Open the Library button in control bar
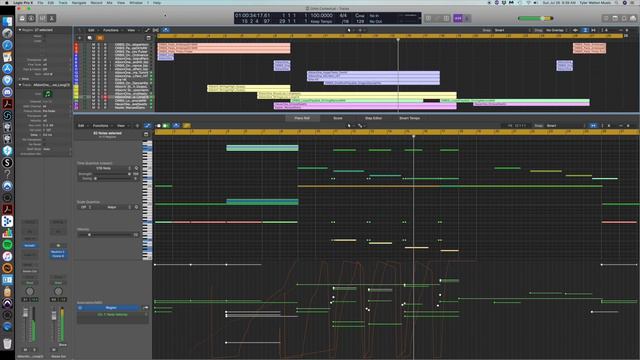The width and height of the screenshot is (640, 360). [x=22, y=18]
